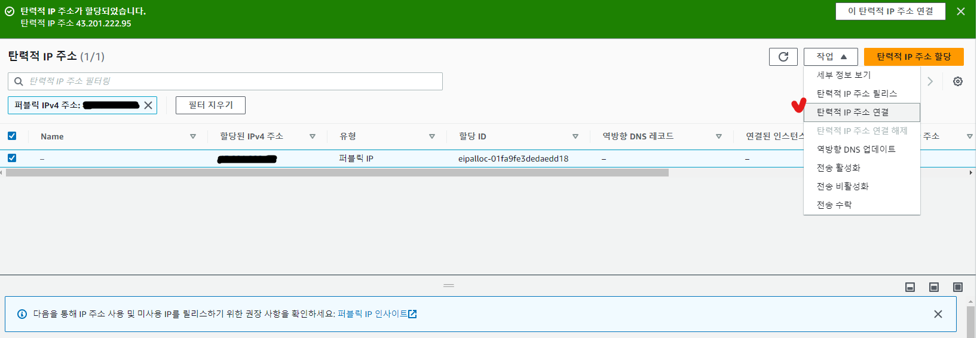980x338 pixels.
Task: Remove the public IPv4 address filter chip
Action: pos(148,105)
